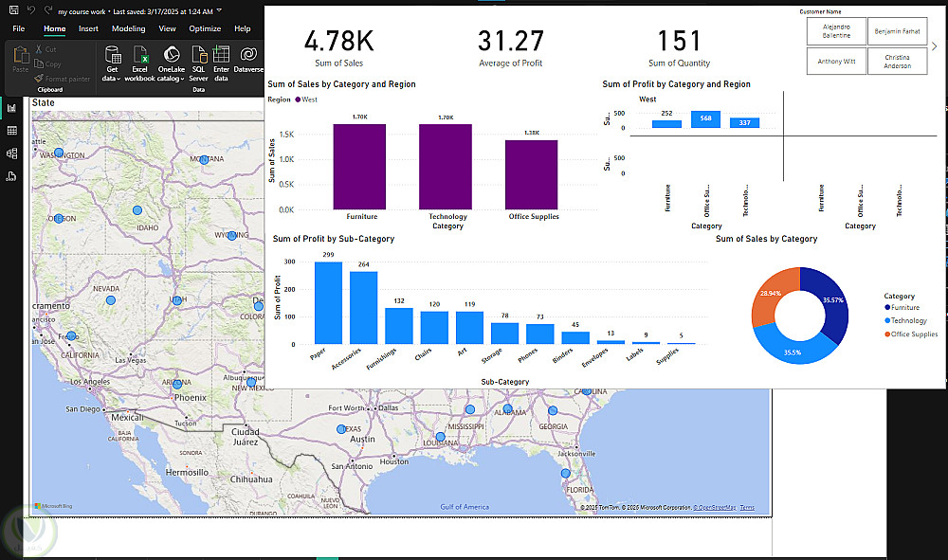The height and width of the screenshot is (560, 948).
Task: Click the Format painter brush icon
Action: pos(39,79)
